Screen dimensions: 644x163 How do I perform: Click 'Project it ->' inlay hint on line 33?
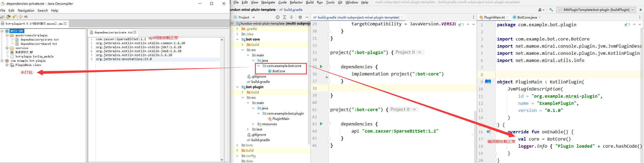click(x=408, y=52)
